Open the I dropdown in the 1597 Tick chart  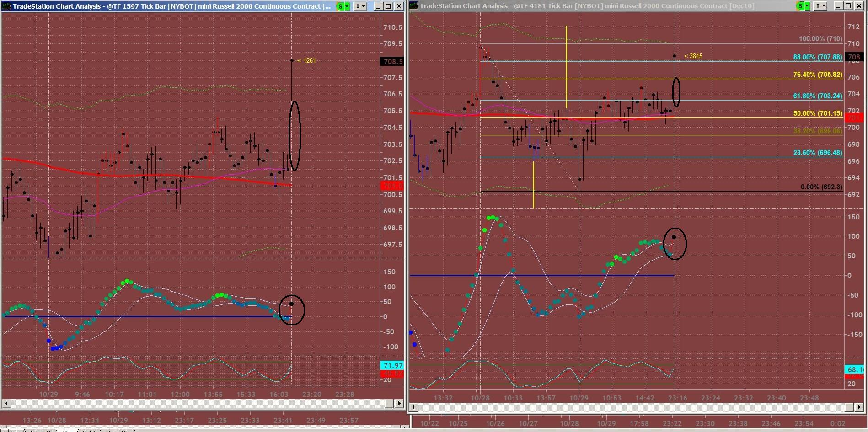(x=361, y=6)
